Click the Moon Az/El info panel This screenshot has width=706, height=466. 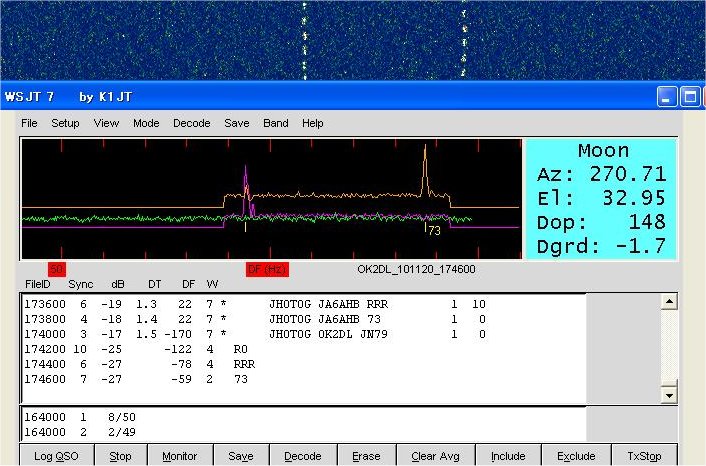601,199
